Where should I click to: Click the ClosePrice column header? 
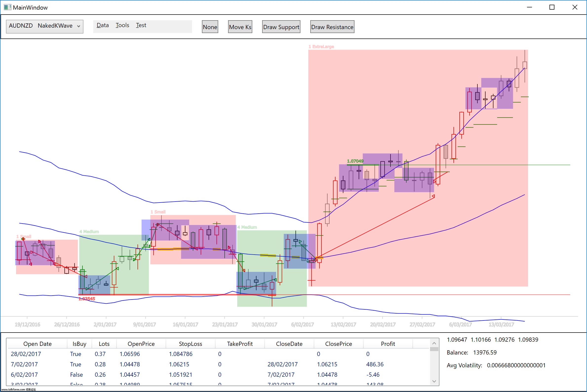point(338,344)
